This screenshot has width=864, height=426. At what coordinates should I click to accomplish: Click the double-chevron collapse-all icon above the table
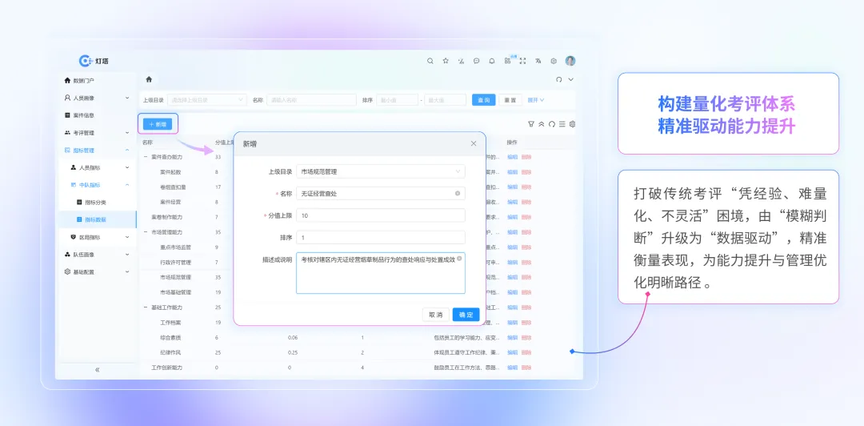(542, 125)
